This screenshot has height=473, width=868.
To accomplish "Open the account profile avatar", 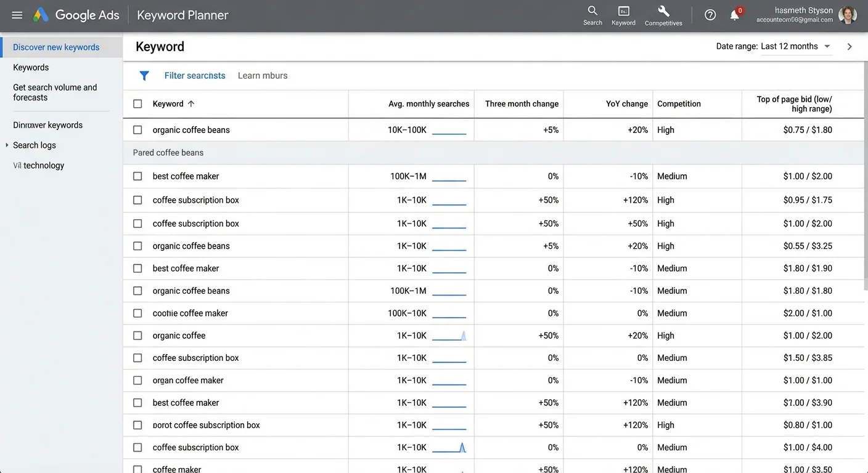I will click(848, 15).
